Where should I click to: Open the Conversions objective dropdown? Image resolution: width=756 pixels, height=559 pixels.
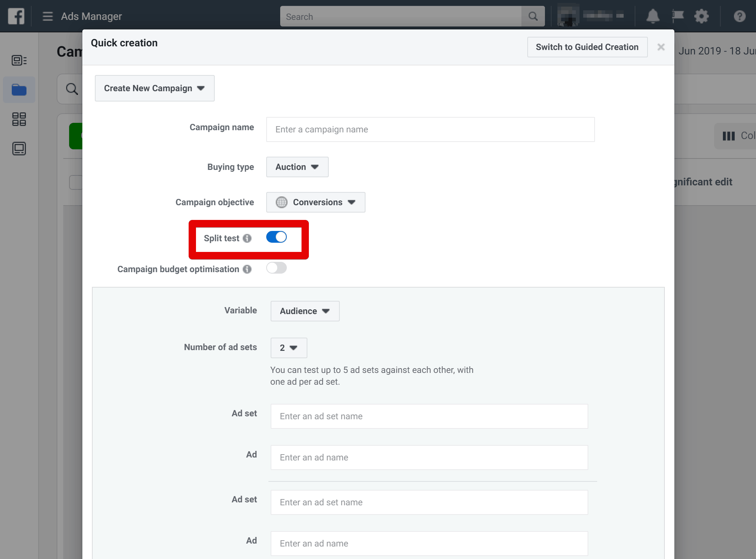pyautogui.click(x=315, y=202)
